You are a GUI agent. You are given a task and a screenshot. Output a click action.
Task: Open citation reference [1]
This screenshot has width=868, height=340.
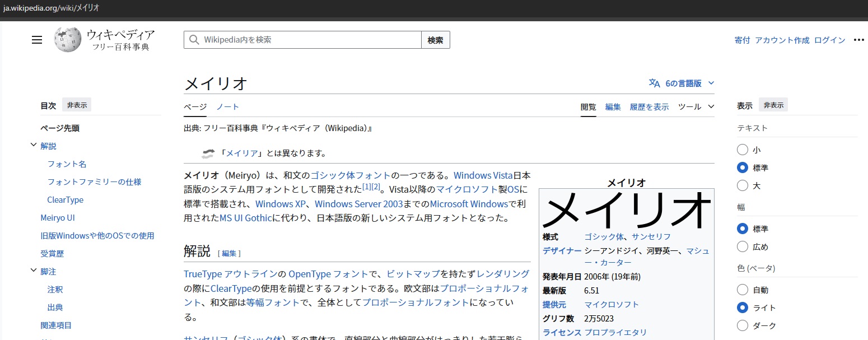(367, 186)
